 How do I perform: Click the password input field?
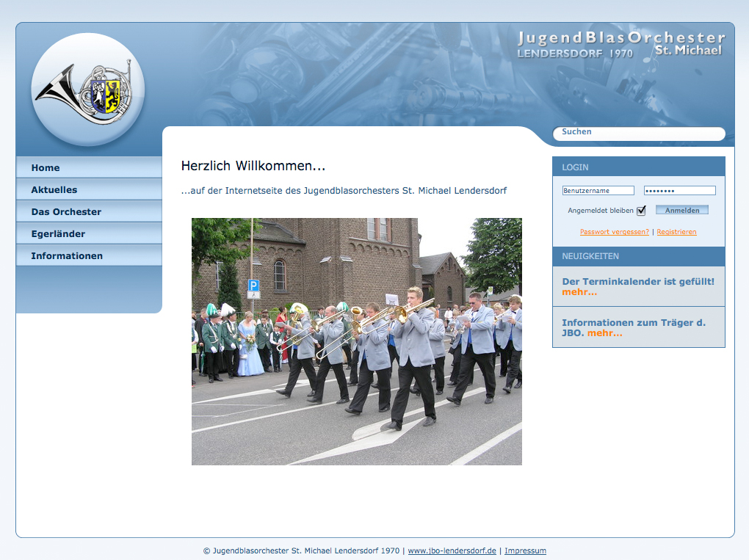pos(680,191)
